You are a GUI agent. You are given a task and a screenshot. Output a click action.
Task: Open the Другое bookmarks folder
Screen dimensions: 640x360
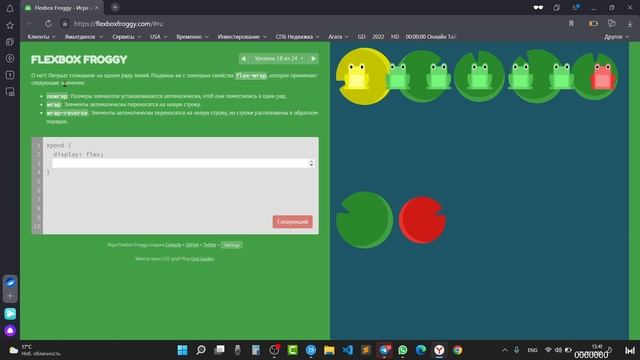pos(616,37)
